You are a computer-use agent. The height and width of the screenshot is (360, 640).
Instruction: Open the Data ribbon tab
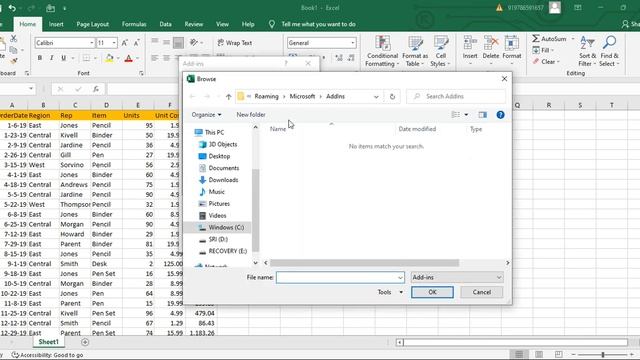click(x=165, y=24)
